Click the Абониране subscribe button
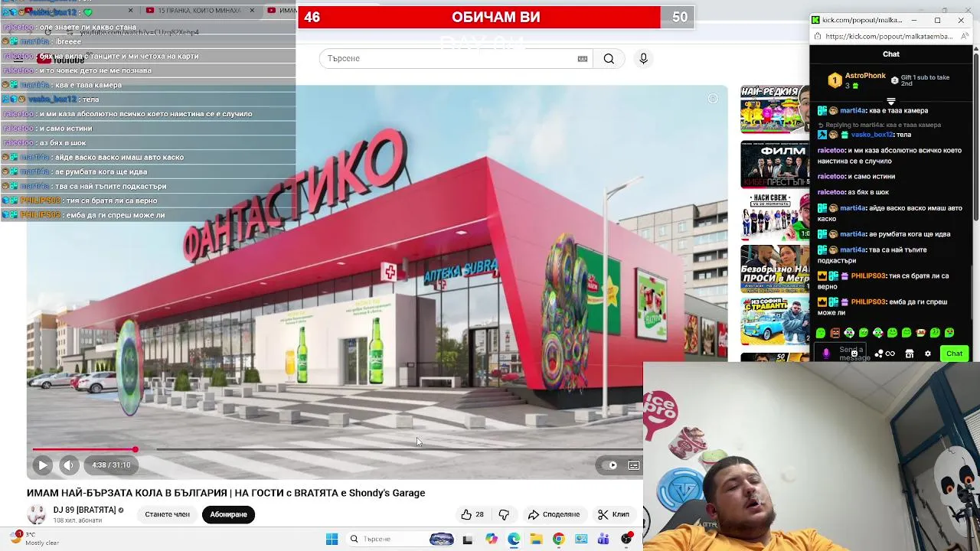The width and height of the screenshot is (980, 551). (228, 514)
